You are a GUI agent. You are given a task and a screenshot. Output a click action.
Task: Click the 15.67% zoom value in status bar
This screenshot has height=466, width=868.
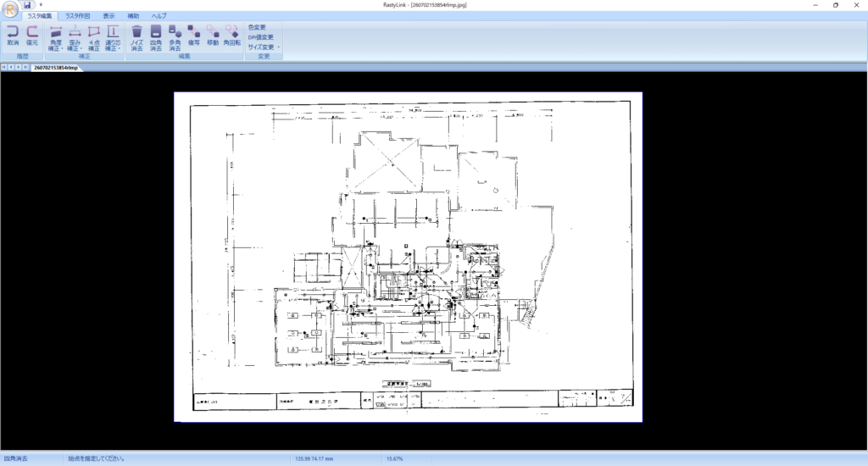[x=395, y=459]
